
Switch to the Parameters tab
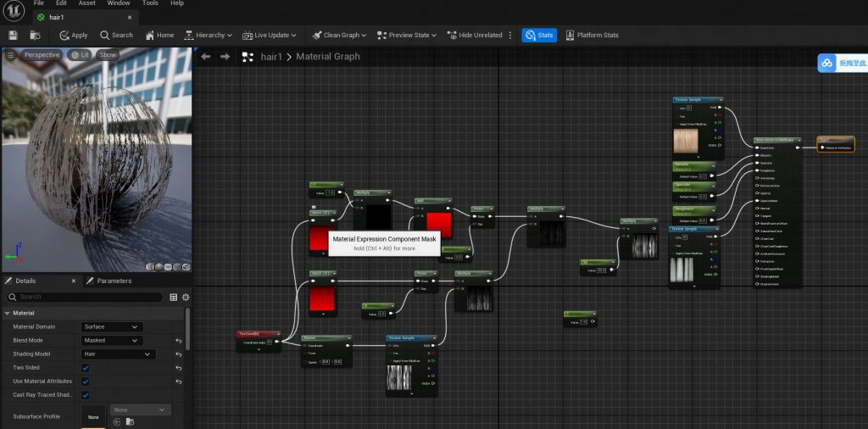pos(108,281)
